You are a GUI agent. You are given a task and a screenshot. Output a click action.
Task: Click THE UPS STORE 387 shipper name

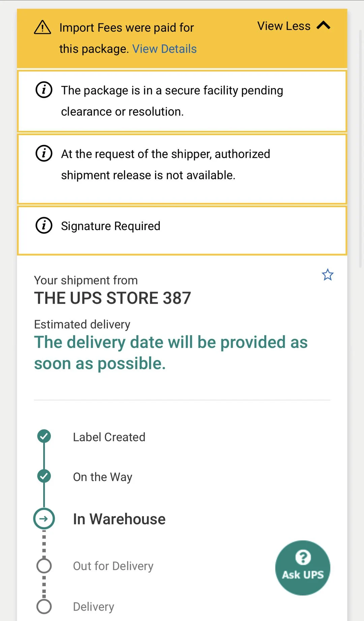113,298
